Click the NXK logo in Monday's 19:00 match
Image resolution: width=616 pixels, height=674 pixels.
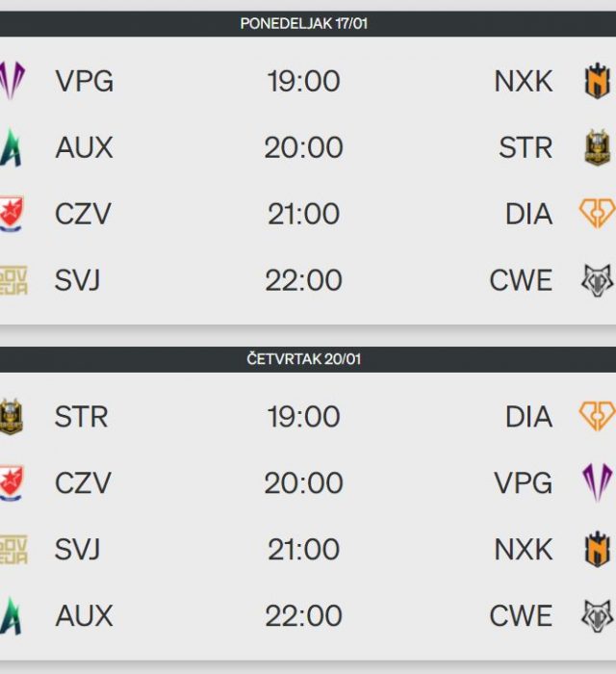(x=597, y=81)
